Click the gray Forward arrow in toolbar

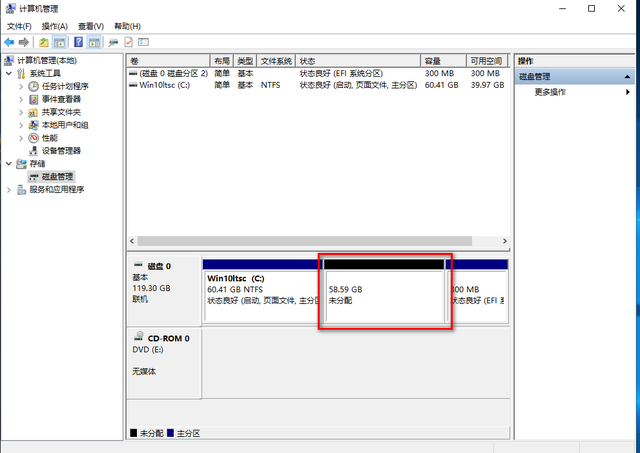(x=24, y=42)
